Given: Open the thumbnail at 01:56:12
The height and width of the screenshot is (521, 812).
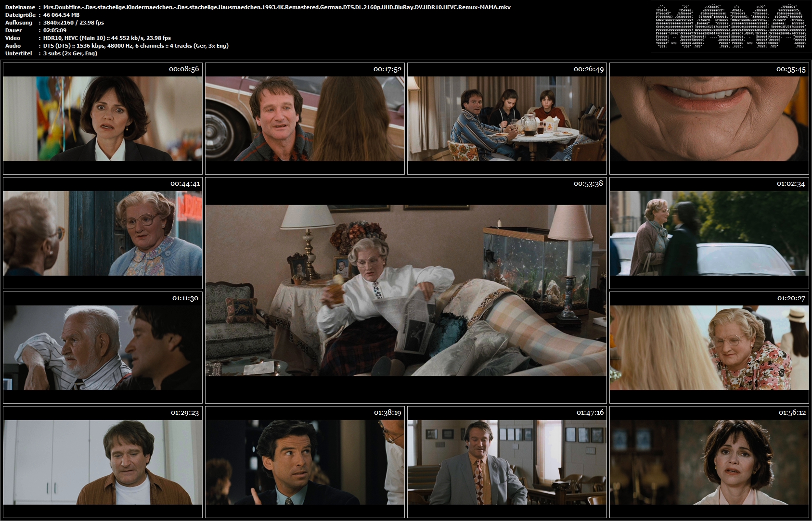Looking at the screenshot, I should click(x=709, y=462).
